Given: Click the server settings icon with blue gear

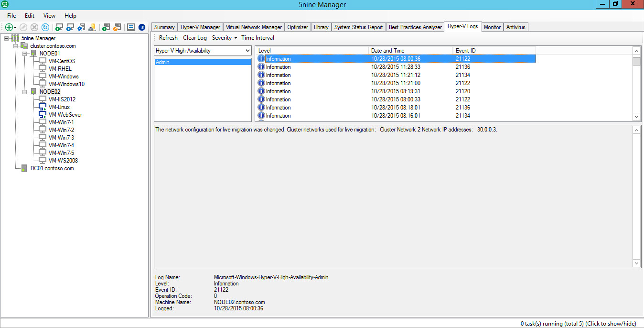Looking at the screenshot, I should point(82,27).
